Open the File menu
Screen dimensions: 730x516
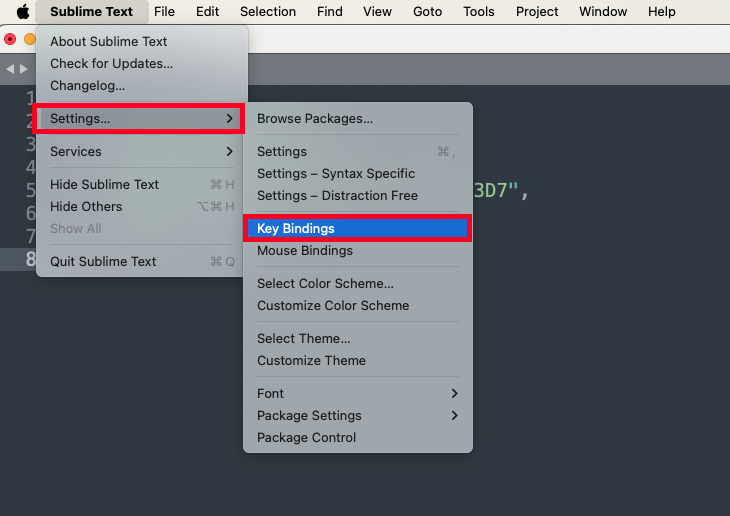[164, 11]
